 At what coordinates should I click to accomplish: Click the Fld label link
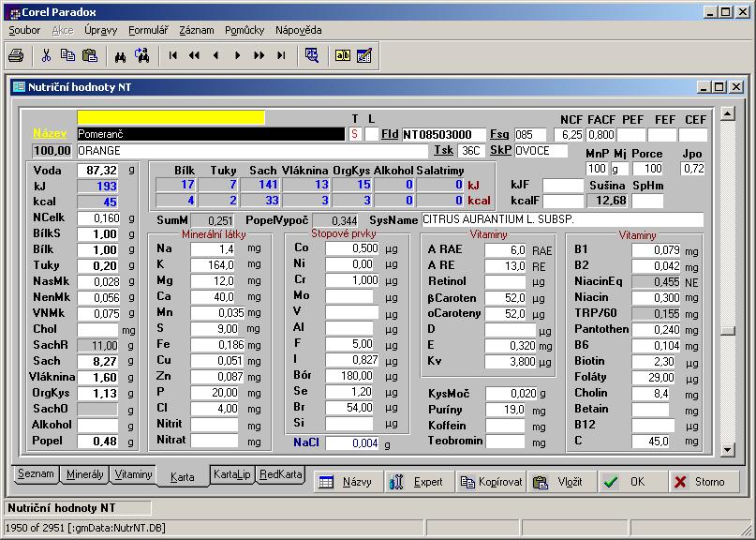[x=390, y=134]
